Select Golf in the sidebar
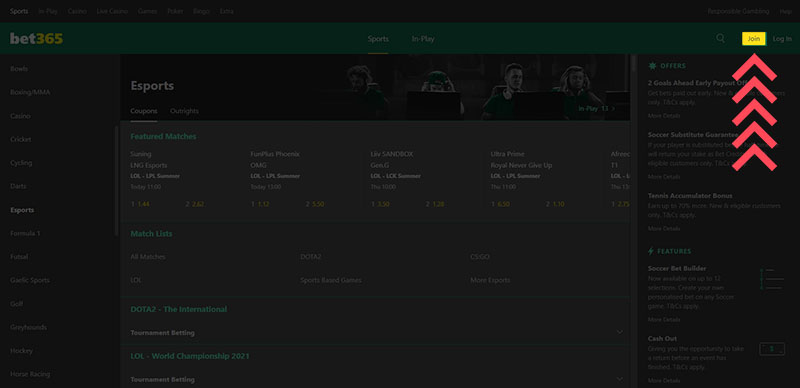 [x=16, y=304]
